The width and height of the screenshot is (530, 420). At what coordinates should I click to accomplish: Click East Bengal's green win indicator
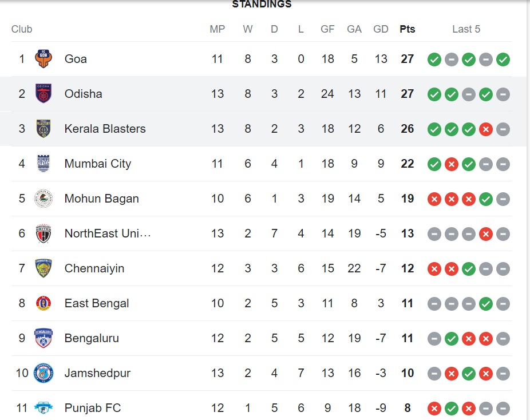(486, 303)
